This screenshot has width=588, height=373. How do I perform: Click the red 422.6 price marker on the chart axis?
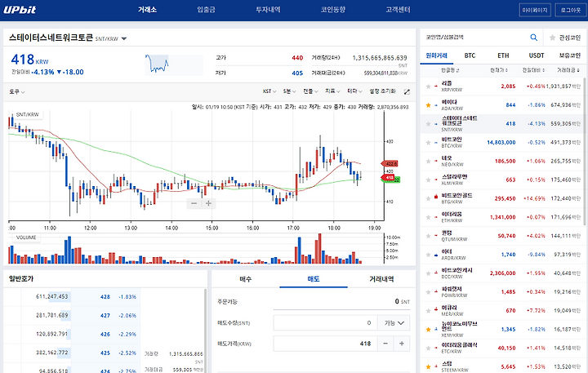(x=390, y=164)
